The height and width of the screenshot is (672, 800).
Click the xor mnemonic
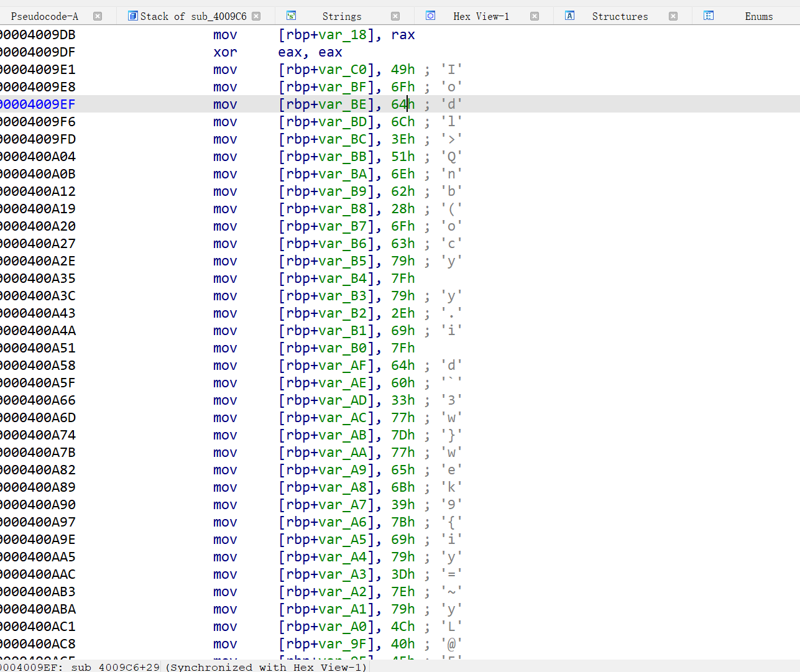coord(225,52)
